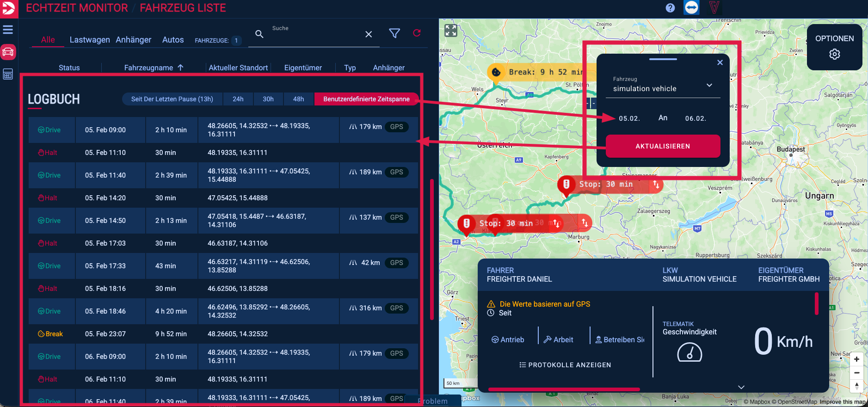Click the red vehicle icon in the sidebar

tap(8, 52)
